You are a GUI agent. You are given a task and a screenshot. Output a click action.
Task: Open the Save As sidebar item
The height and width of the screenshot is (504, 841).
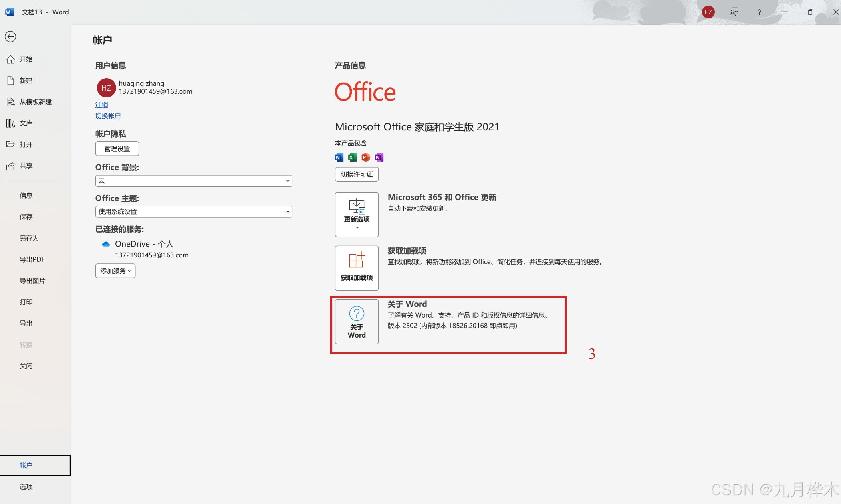click(x=29, y=238)
